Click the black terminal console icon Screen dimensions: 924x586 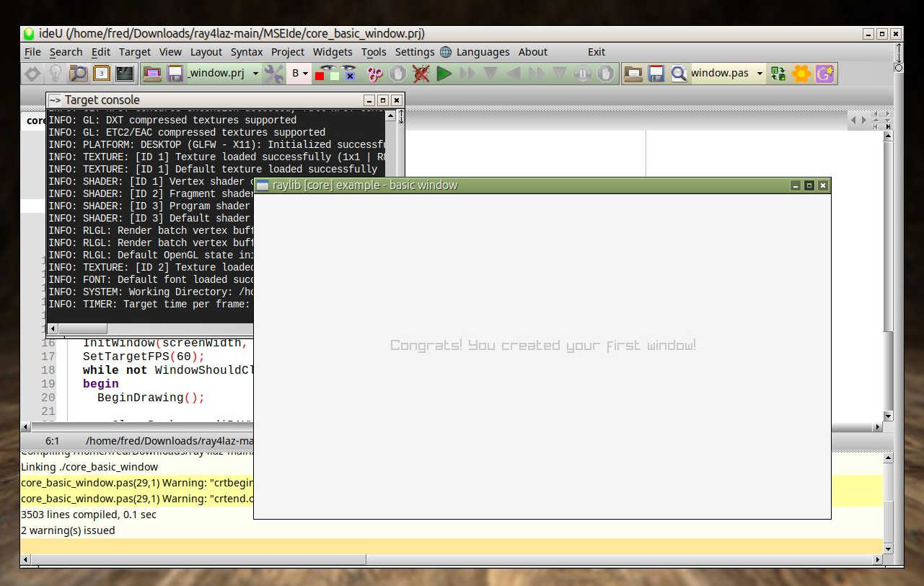click(x=124, y=74)
